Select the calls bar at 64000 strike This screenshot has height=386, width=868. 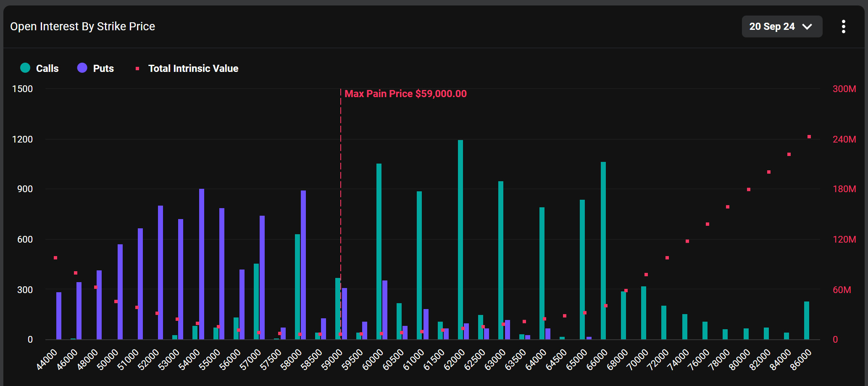coord(542,273)
